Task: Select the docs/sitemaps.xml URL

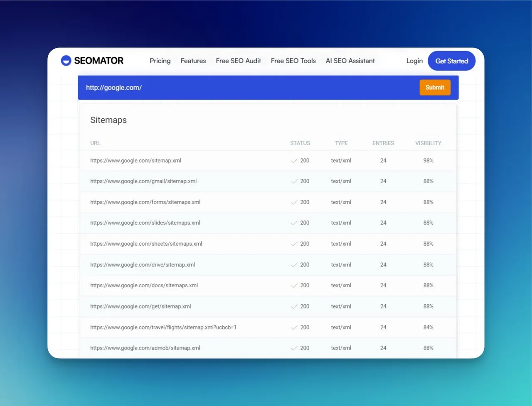Action: tap(144, 285)
